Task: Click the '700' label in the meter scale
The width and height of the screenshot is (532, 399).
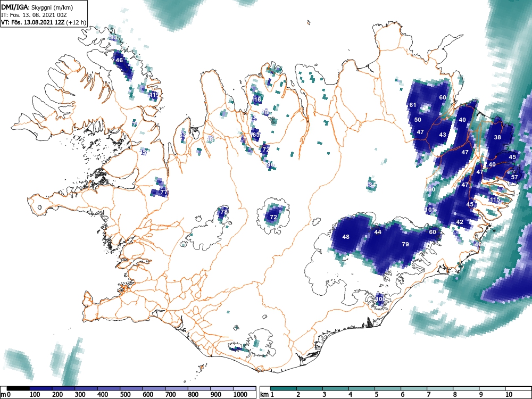Action: (171, 395)
